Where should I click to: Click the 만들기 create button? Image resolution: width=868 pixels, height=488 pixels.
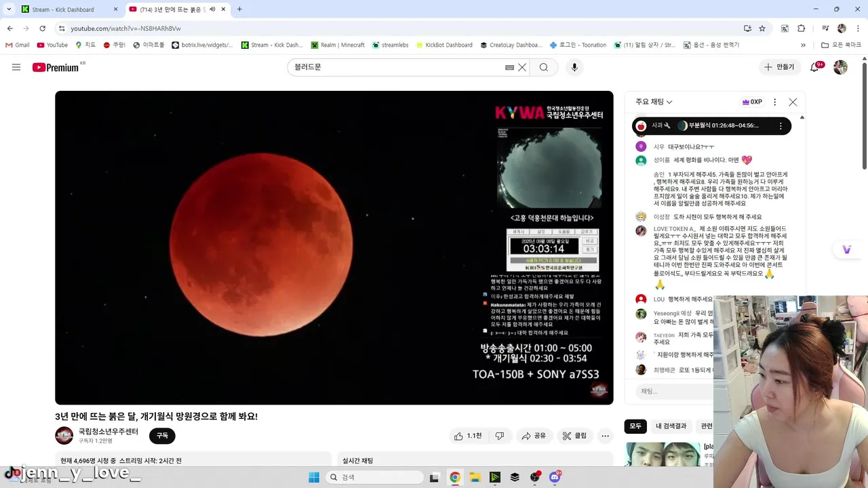pyautogui.click(x=779, y=67)
